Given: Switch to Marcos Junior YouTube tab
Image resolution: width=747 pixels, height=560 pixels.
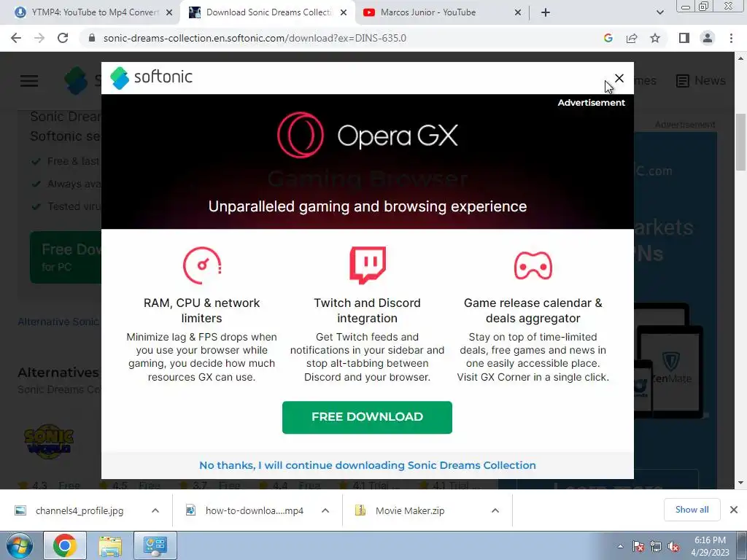Looking at the screenshot, I should (427, 12).
